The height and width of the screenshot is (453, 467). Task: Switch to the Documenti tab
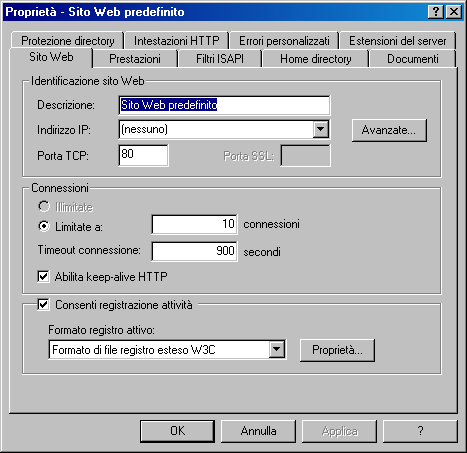[x=413, y=59]
